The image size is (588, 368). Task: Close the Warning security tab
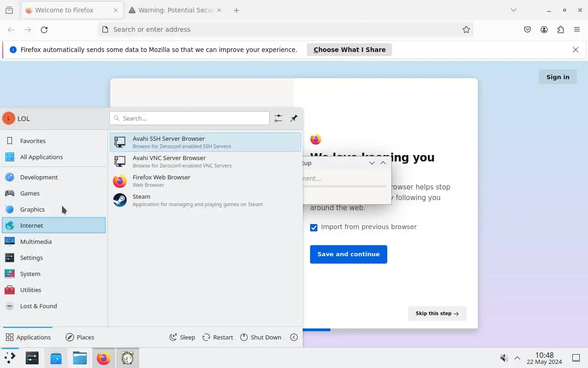coord(219,10)
